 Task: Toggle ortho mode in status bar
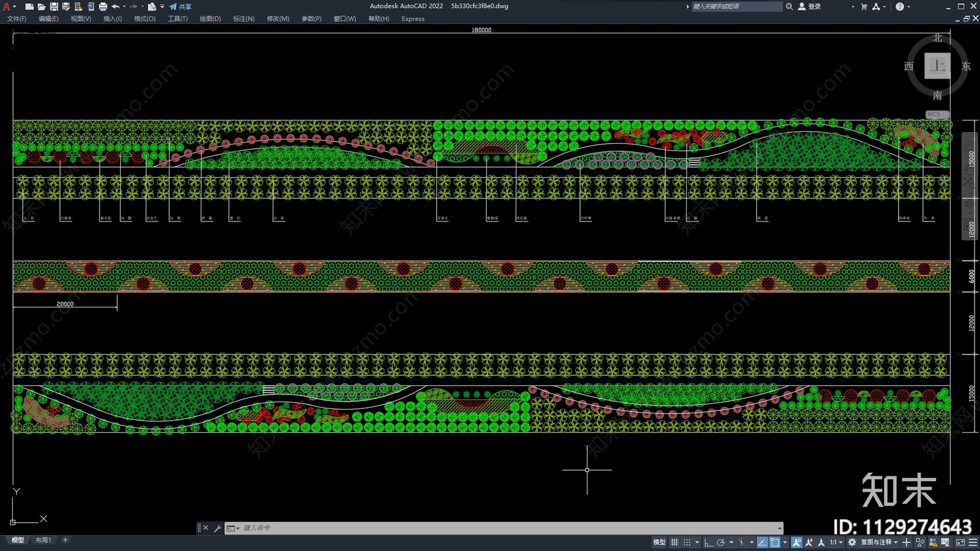(x=708, y=542)
